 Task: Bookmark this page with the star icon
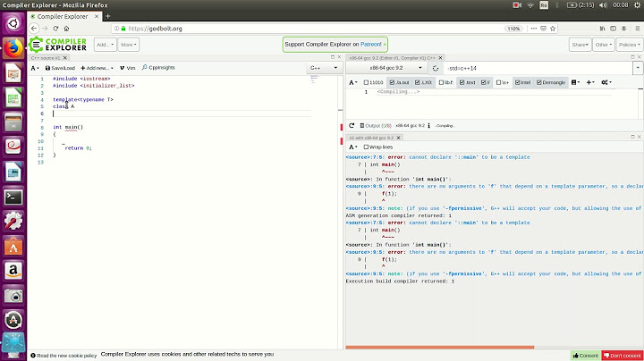[x=553, y=29]
